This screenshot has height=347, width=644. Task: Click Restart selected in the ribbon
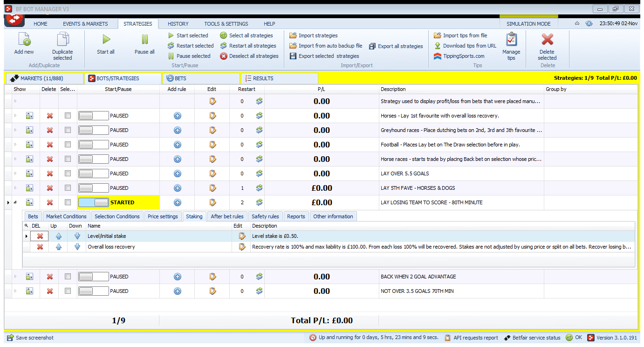191,46
